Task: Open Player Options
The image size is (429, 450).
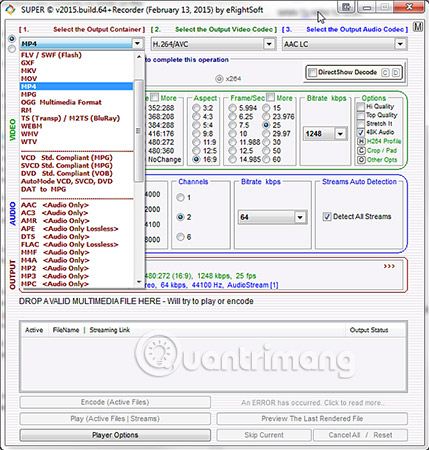Action: (x=115, y=435)
